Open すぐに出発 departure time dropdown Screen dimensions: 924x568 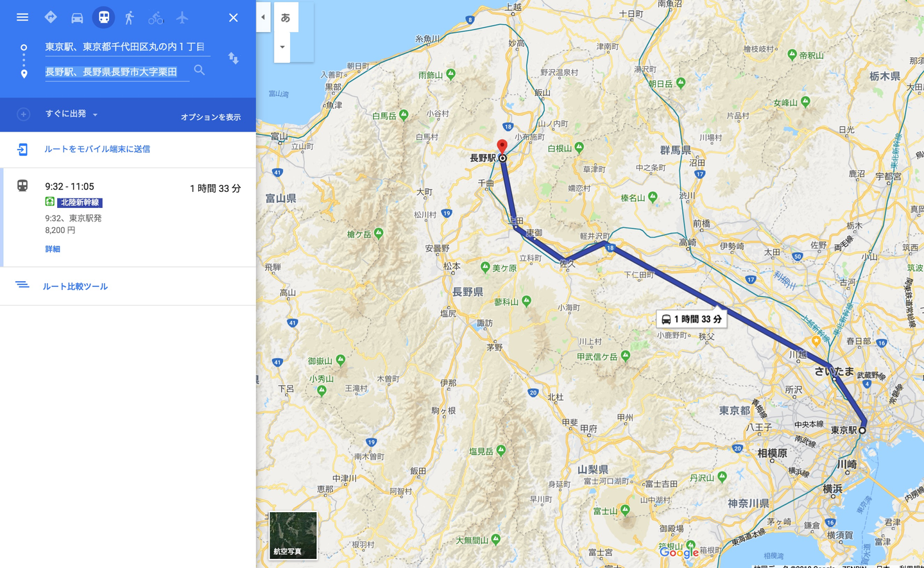click(71, 114)
